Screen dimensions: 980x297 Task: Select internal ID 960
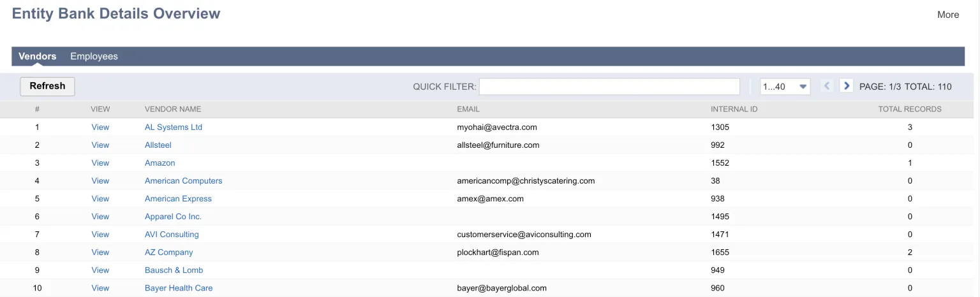(x=718, y=288)
